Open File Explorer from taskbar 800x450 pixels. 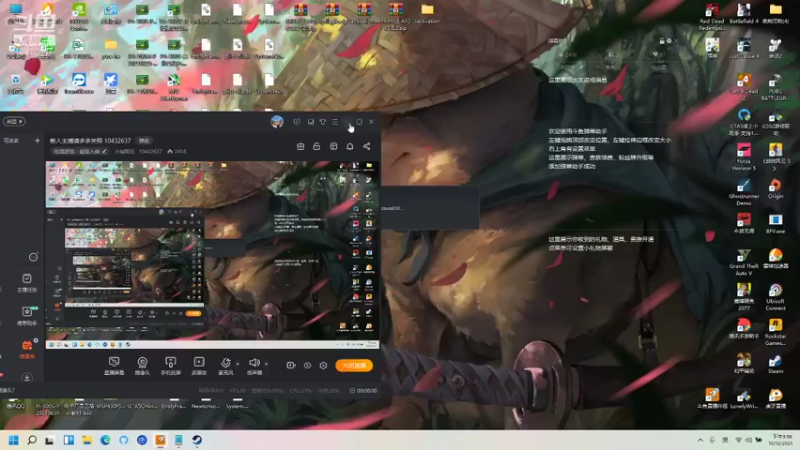coord(87,440)
